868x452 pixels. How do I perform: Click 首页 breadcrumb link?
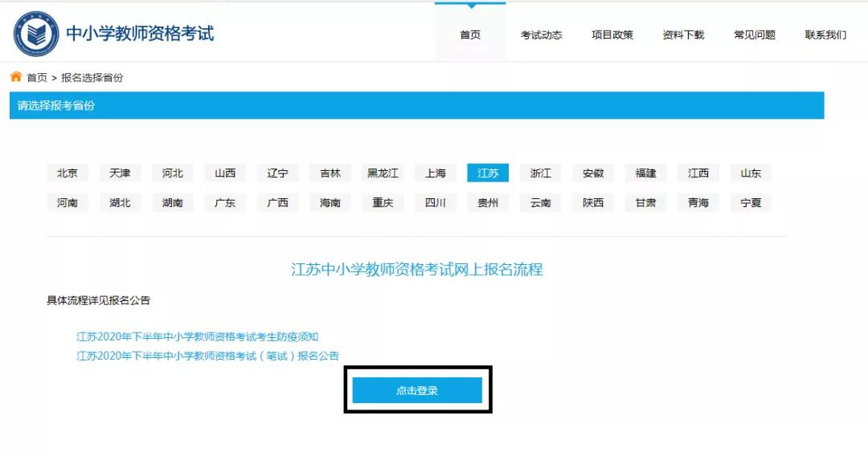pyautogui.click(x=37, y=77)
